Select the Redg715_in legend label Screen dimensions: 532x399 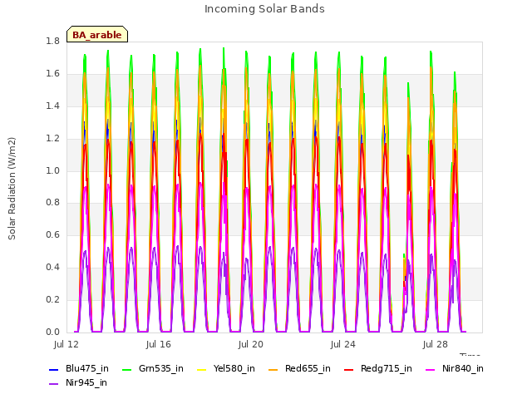[x=387, y=369]
